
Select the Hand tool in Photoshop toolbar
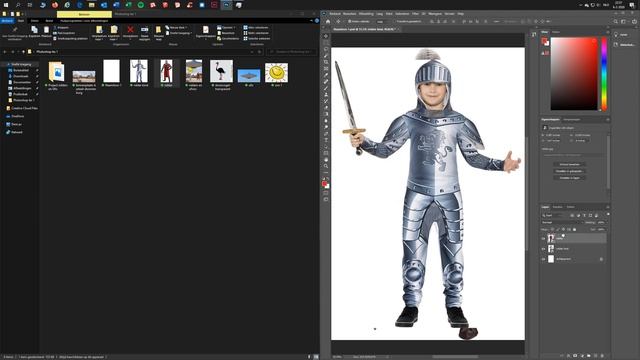(x=326, y=160)
